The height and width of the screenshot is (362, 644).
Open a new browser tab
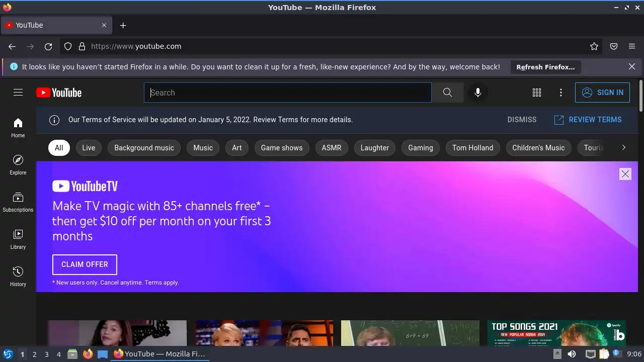[123, 25]
